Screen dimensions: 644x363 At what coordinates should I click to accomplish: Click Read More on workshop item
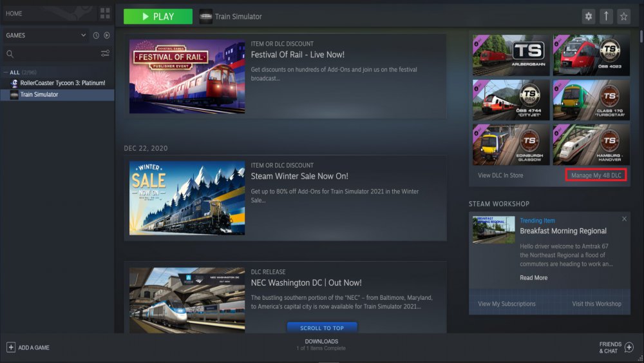pos(533,278)
